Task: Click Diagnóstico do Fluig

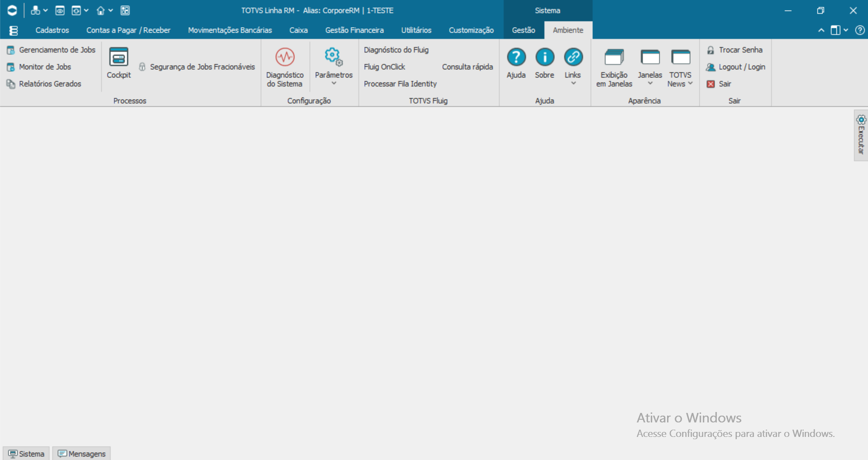Action: [x=396, y=50]
